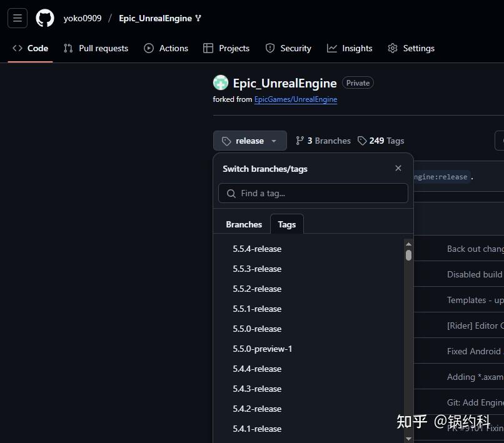
Task: Click the tag icon on release button
Action: click(x=226, y=141)
